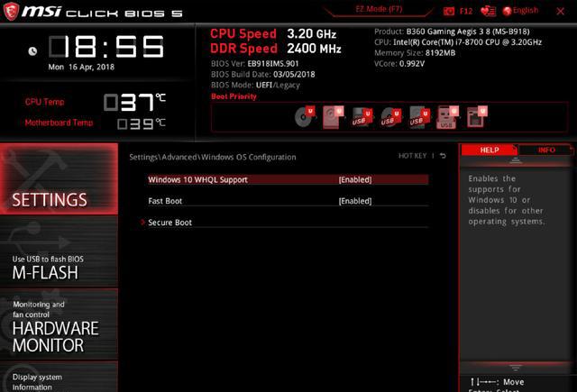This screenshot has height=392, width=577.
Task: Open M-FLASH to flash BIOS
Action: coord(59,252)
